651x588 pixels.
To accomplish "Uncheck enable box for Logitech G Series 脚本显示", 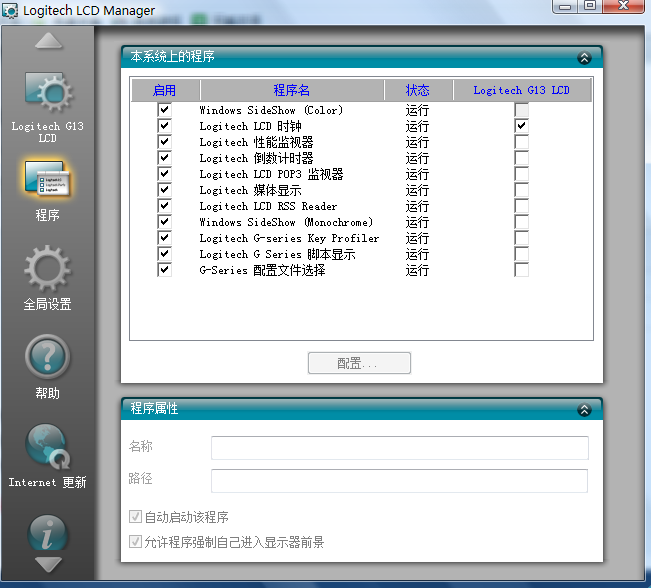I will (x=164, y=254).
